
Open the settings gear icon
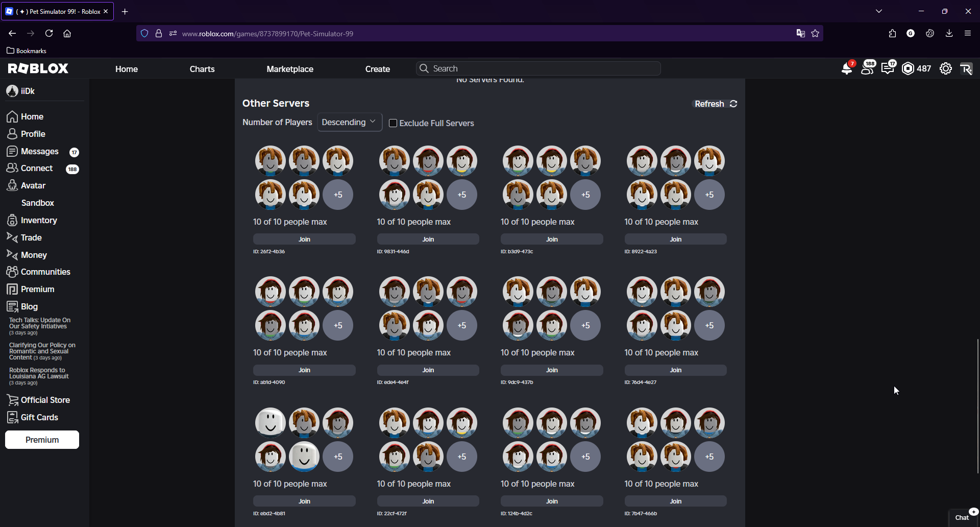click(x=946, y=68)
